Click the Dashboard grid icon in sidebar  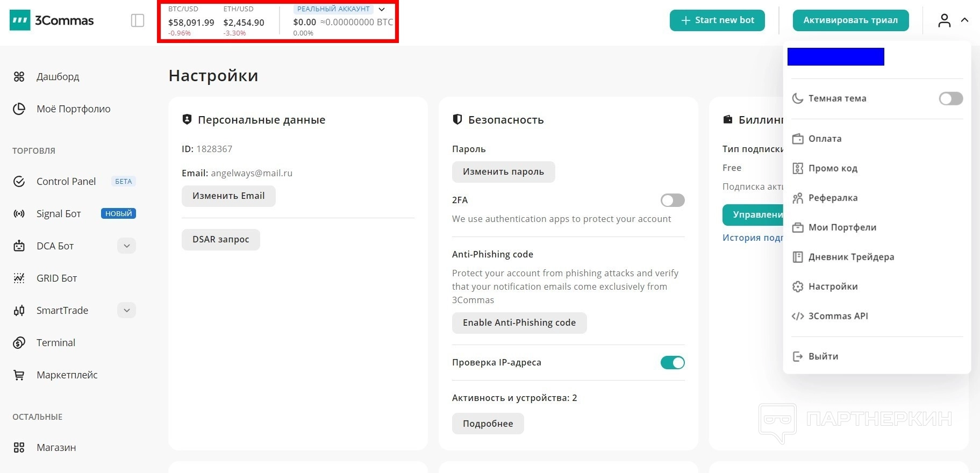[x=19, y=77]
